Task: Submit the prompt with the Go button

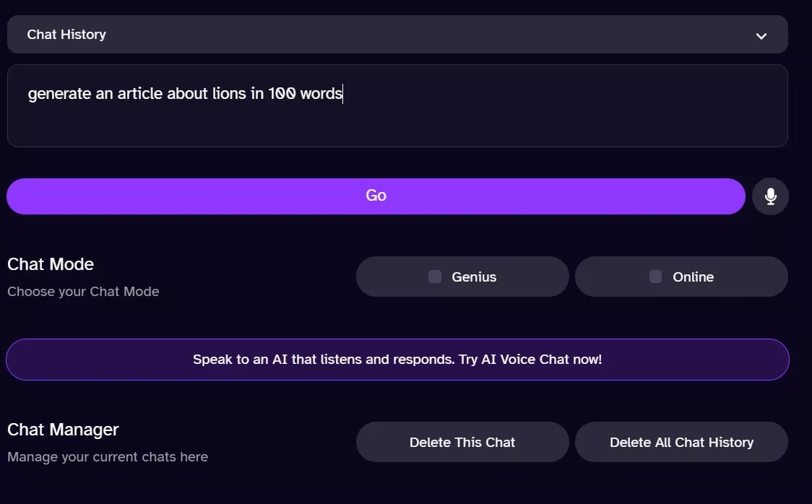Action: (376, 196)
